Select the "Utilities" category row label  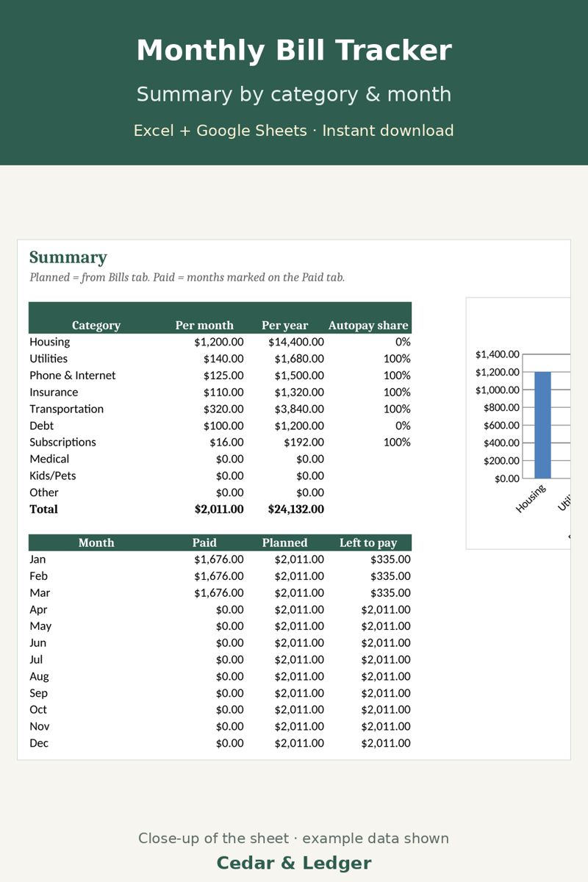[49, 359]
